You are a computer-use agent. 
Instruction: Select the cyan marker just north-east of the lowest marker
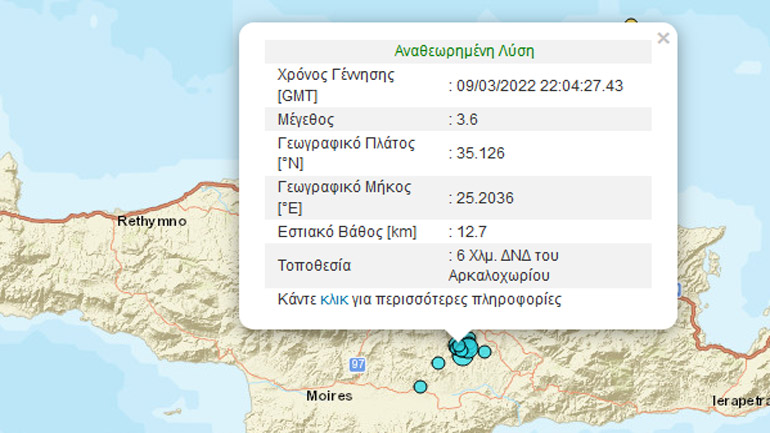(438, 363)
